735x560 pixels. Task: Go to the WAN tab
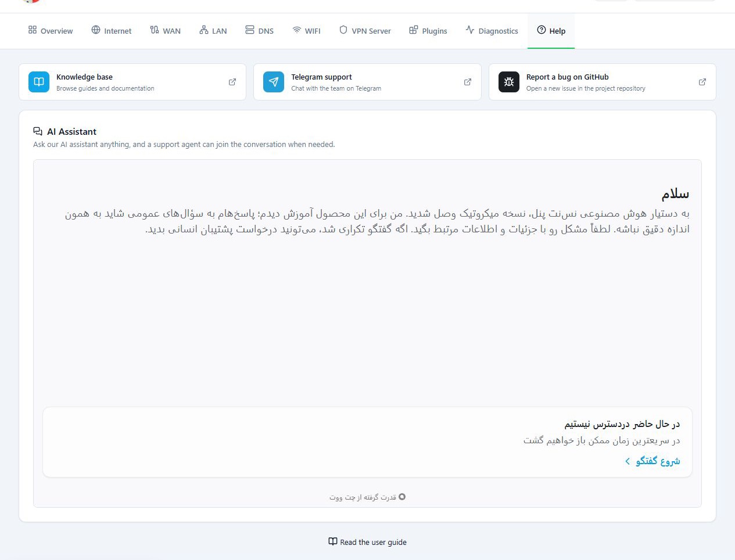165,31
